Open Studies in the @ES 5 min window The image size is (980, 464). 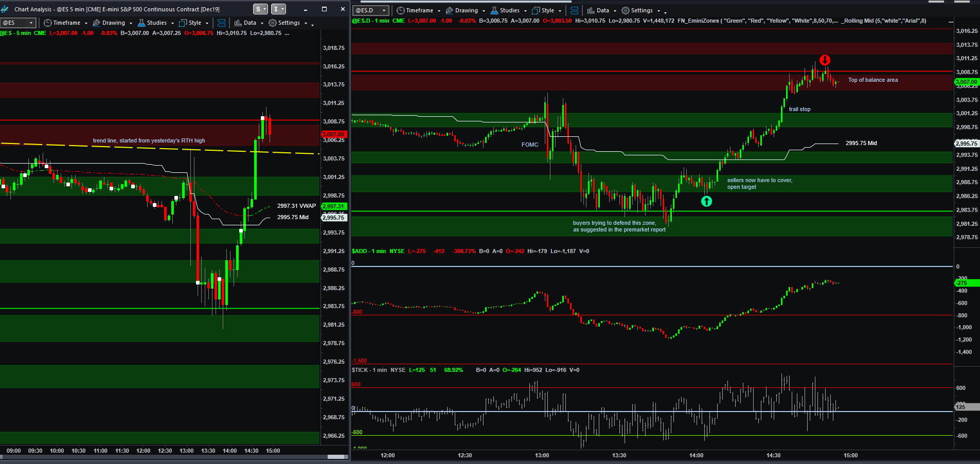(x=152, y=23)
